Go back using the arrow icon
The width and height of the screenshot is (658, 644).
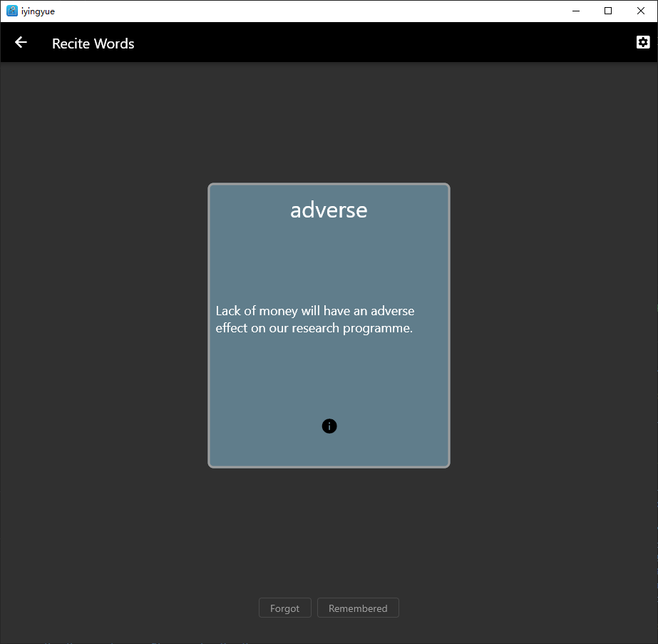tap(21, 42)
